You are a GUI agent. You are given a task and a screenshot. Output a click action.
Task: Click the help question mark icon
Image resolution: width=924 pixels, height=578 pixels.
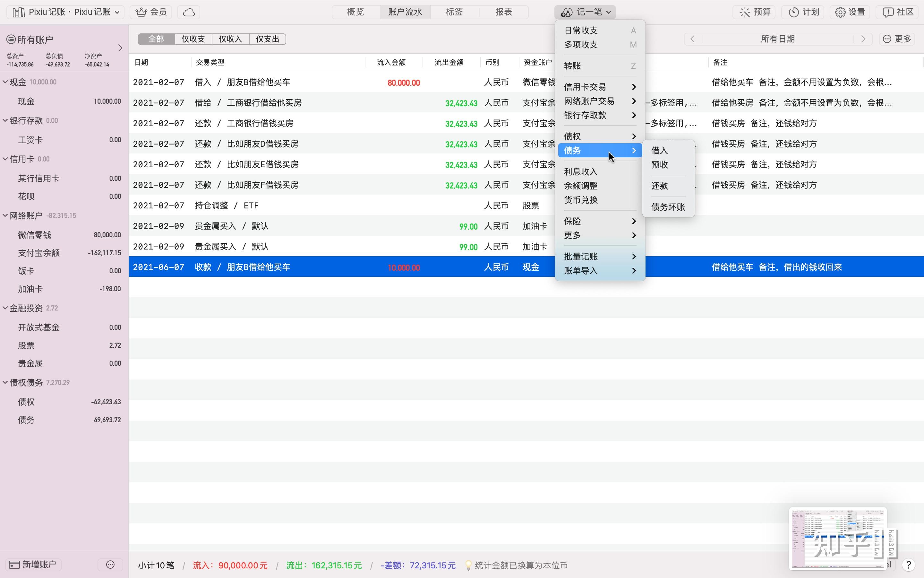tap(909, 565)
